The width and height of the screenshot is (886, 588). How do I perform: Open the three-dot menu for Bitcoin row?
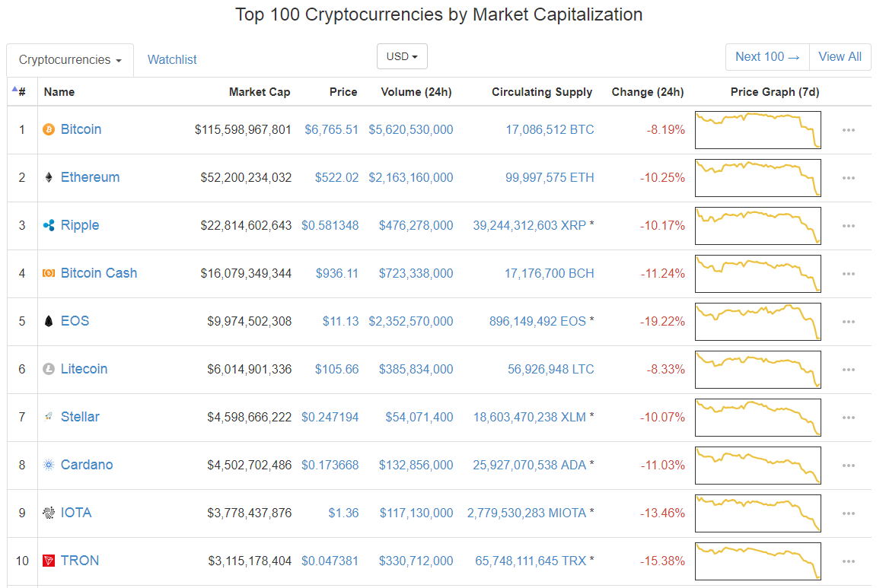849,130
